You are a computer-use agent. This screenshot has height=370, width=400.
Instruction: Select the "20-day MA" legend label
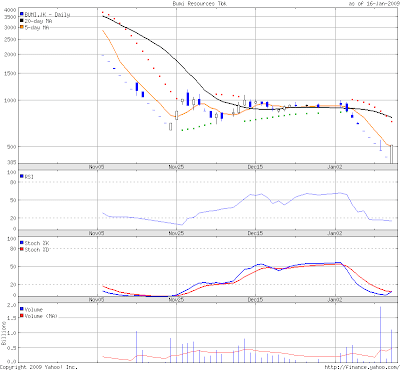[x=38, y=21]
